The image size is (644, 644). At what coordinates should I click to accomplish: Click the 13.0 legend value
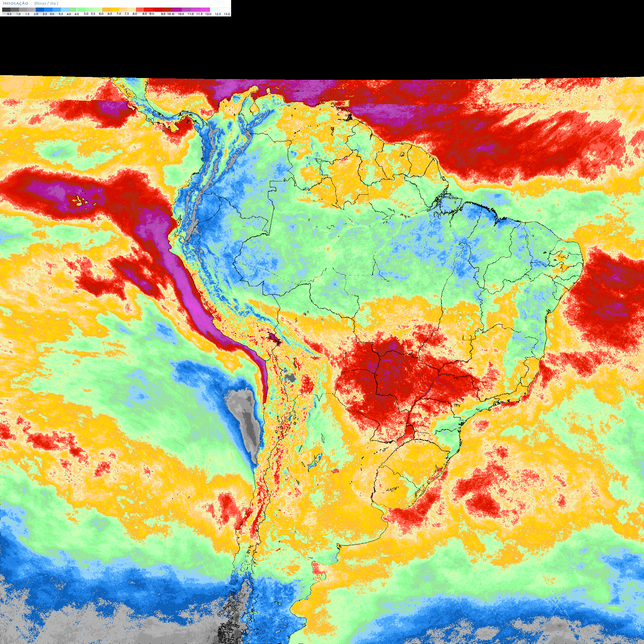pos(227,14)
